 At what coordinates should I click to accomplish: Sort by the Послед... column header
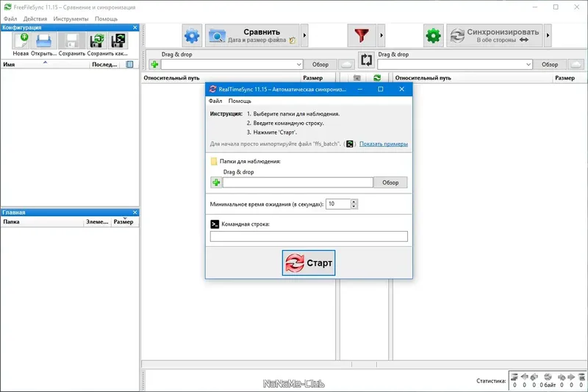(x=104, y=65)
